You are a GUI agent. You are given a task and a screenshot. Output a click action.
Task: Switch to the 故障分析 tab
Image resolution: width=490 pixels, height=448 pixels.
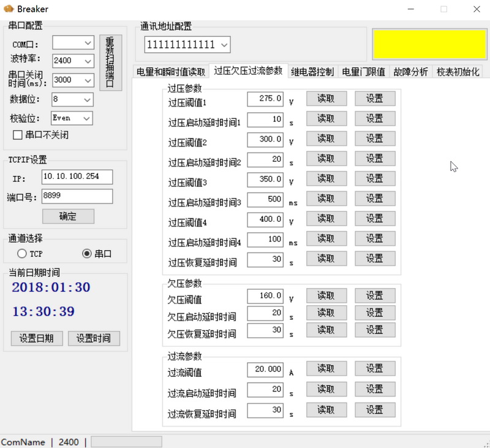click(410, 72)
